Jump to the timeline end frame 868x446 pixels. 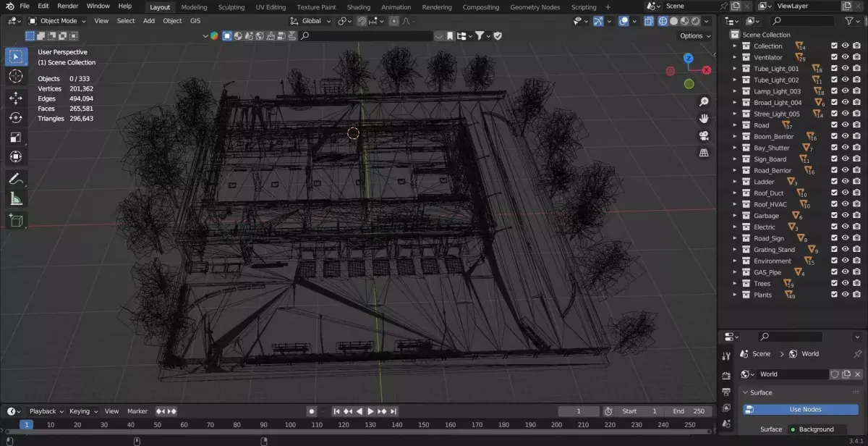pyautogui.click(x=393, y=411)
